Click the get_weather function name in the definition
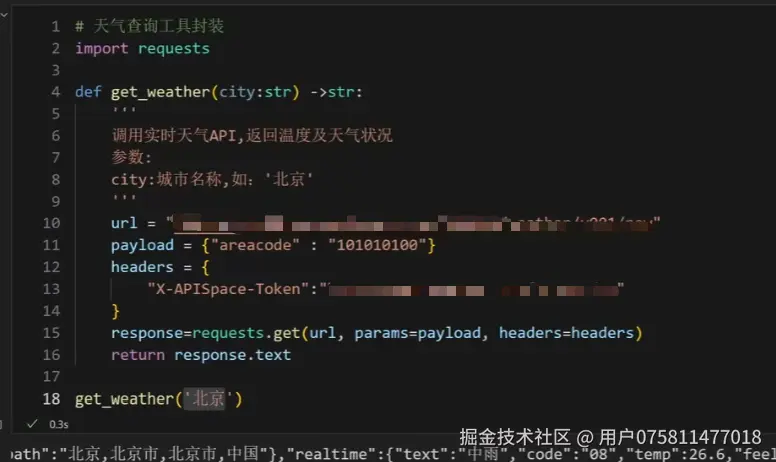Image resolution: width=776 pixels, height=462 pixels. coord(160,92)
